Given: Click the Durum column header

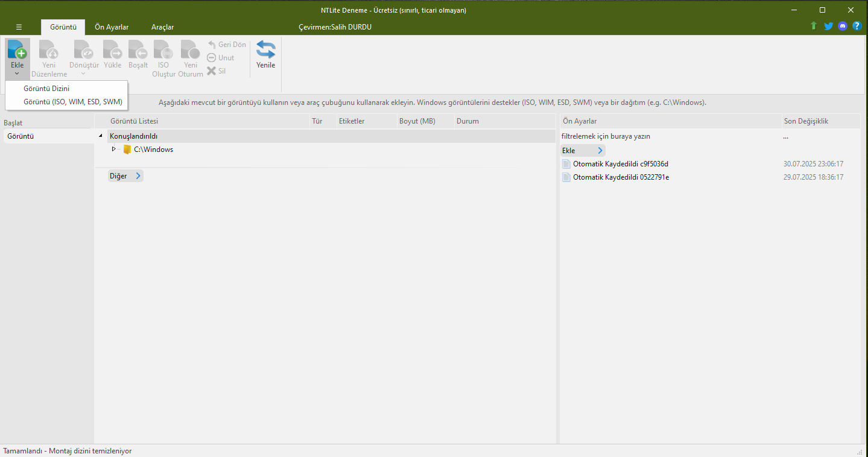Looking at the screenshot, I should [x=505, y=121].
